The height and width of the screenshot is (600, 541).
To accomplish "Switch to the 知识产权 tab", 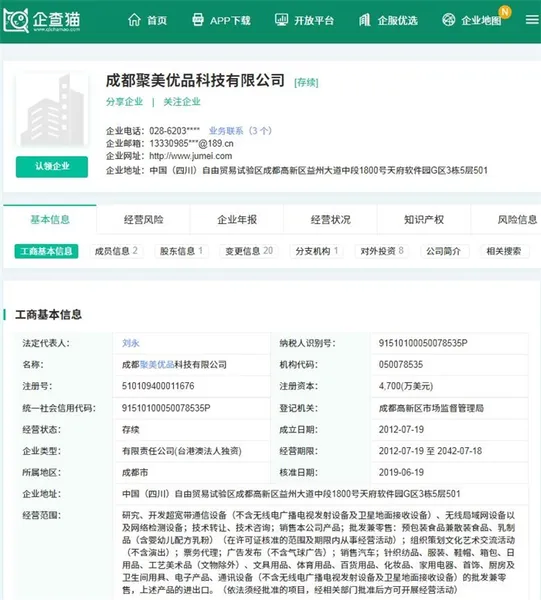I will (424, 219).
